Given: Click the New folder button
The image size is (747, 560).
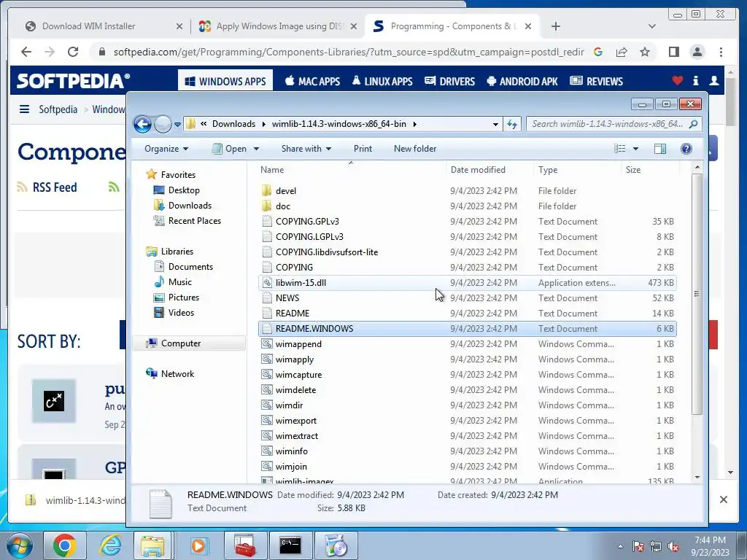Looking at the screenshot, I should click(415, 149).
